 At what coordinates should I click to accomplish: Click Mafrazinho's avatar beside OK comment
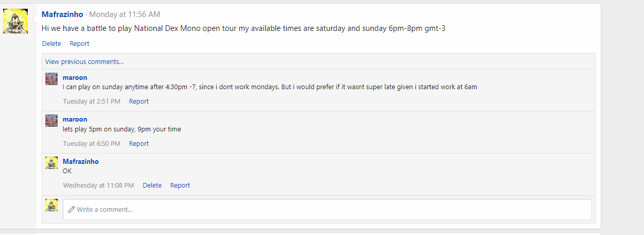(51, 163)
